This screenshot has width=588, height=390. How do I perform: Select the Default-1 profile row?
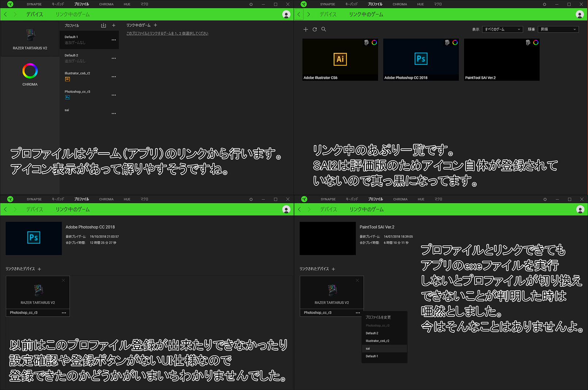coord(89,40)
